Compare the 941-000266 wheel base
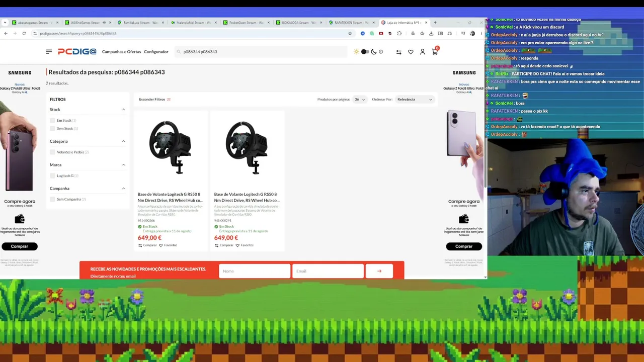The width and height of the screenshot is (644, 362). tap(147, 245)
